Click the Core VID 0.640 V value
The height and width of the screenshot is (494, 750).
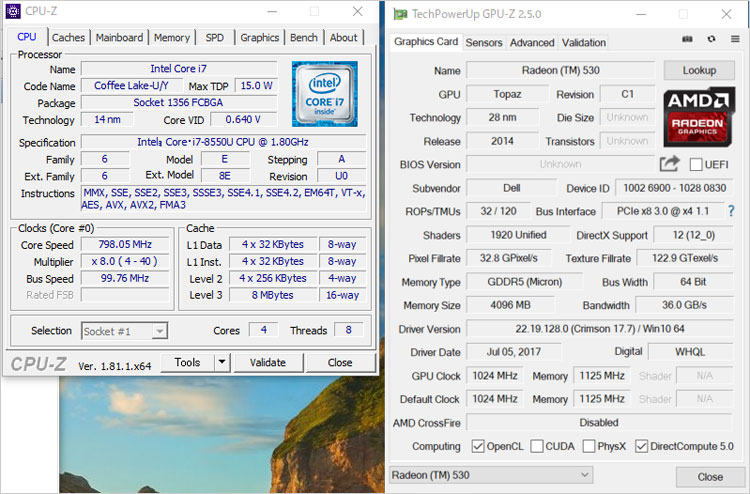tap(243, 120)
